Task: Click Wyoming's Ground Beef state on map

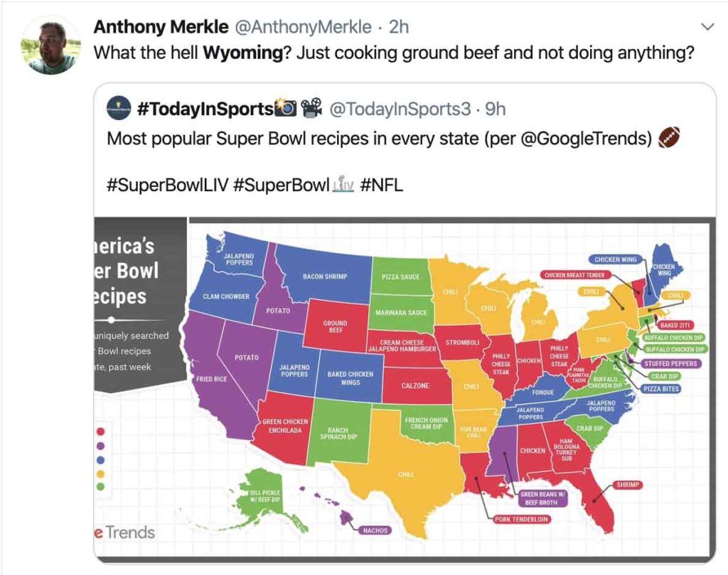Action: pyautogui.click(x=336, y=326)
